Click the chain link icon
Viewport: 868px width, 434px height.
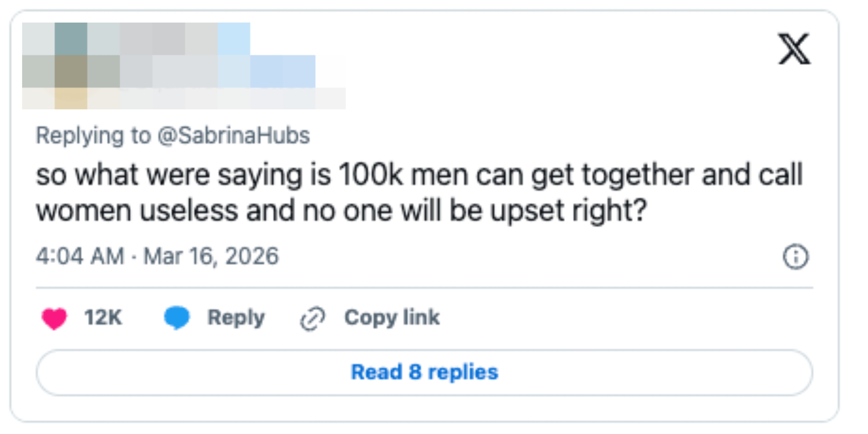point(312,319)
